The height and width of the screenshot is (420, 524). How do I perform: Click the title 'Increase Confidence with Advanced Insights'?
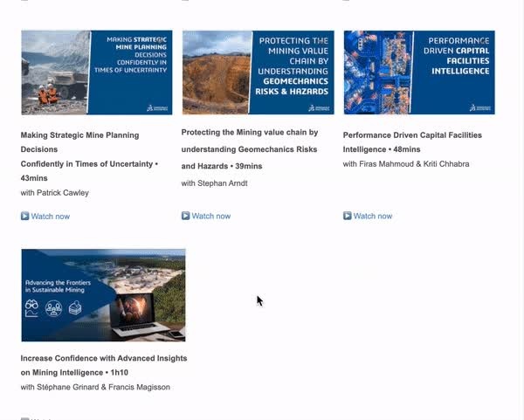tap(104, 358)
